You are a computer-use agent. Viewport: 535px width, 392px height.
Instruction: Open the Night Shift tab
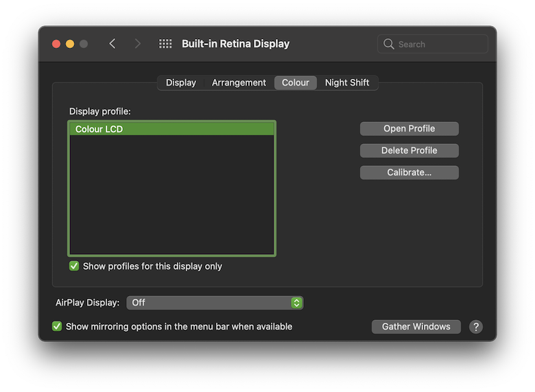(x=347, y=82)
